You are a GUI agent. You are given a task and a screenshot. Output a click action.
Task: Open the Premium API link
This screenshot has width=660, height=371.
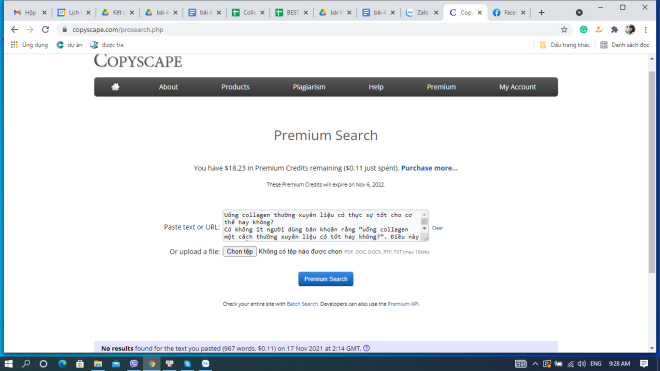pos(403,304)
